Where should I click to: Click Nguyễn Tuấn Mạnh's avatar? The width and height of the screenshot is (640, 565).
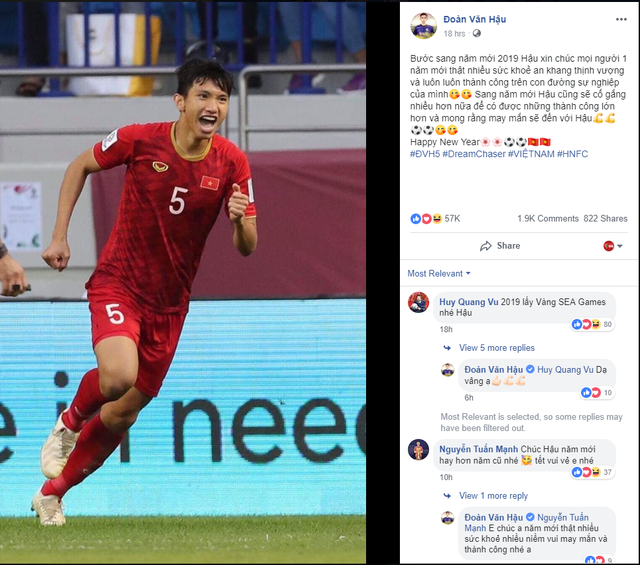click(x=418, y=449)
